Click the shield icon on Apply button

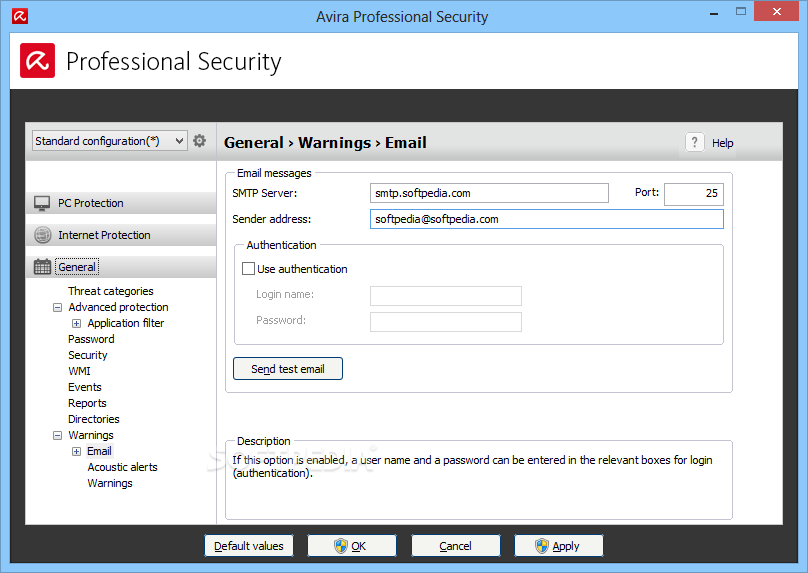pyautogui.click(x=542, y=546)
